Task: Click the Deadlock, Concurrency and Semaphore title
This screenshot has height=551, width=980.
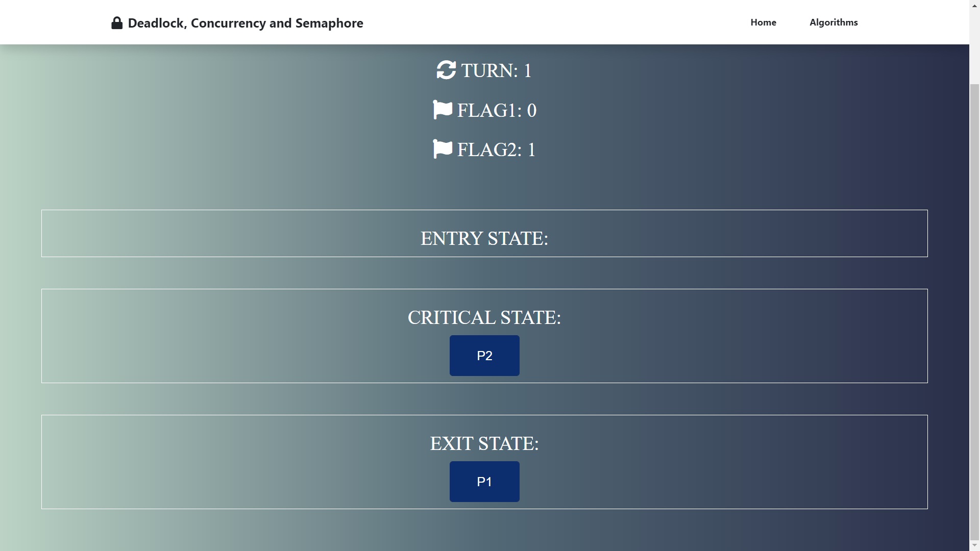Action: (246, 23)
